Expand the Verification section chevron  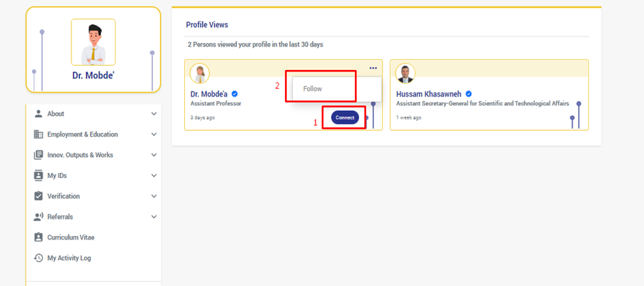(x=154, y=196)
